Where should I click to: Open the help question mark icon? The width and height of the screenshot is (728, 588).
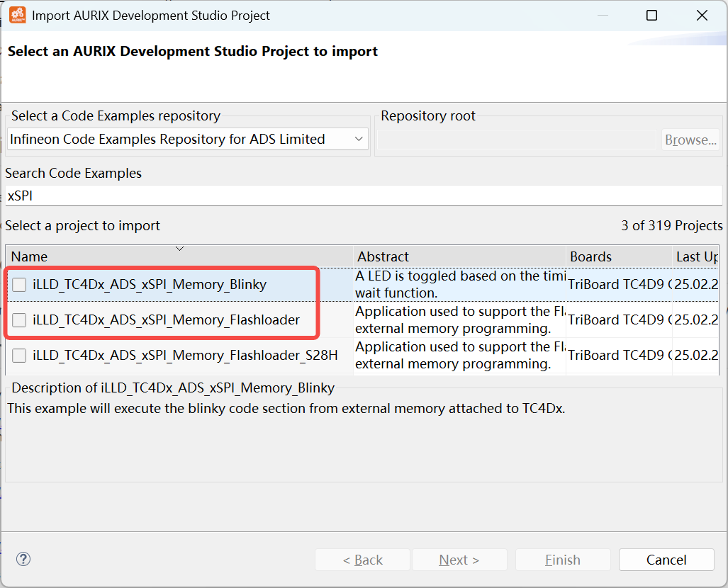click(x=23, y=559)
